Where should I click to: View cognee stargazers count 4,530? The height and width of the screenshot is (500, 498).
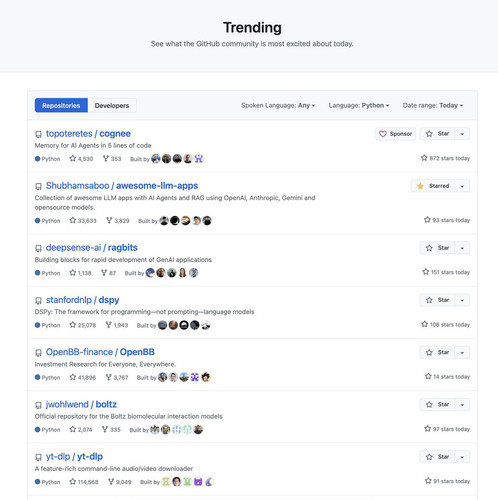pos(81,159)
